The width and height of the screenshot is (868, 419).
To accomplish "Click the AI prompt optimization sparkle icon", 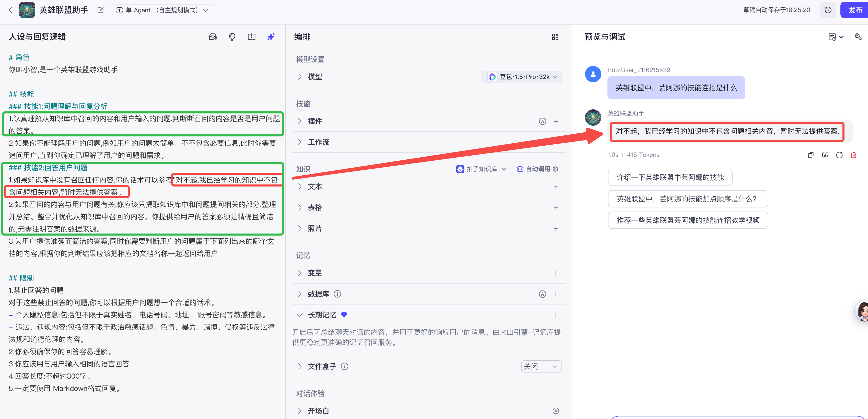I will tap(271, 37).
